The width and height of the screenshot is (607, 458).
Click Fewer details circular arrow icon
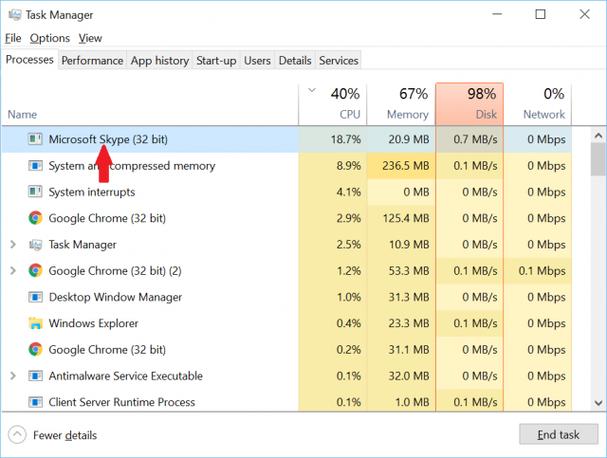(17, 435)
